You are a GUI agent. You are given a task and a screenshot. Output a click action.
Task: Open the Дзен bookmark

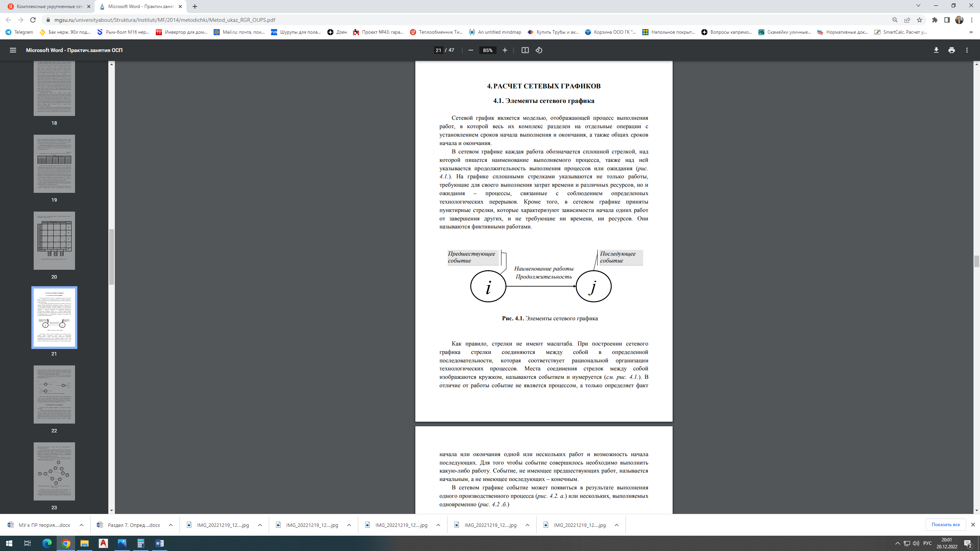pos(337,32)
